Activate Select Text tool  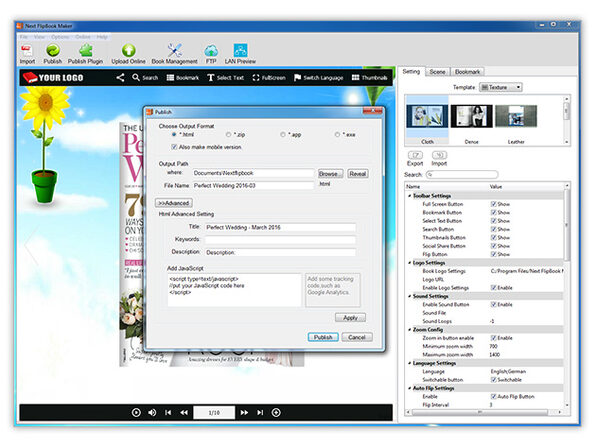point(225,78)
